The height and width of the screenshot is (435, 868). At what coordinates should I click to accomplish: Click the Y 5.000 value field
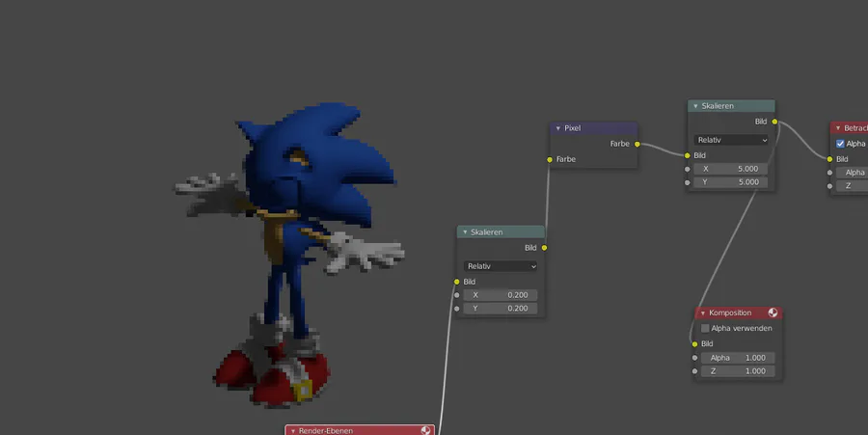click(x=731, y=182)
